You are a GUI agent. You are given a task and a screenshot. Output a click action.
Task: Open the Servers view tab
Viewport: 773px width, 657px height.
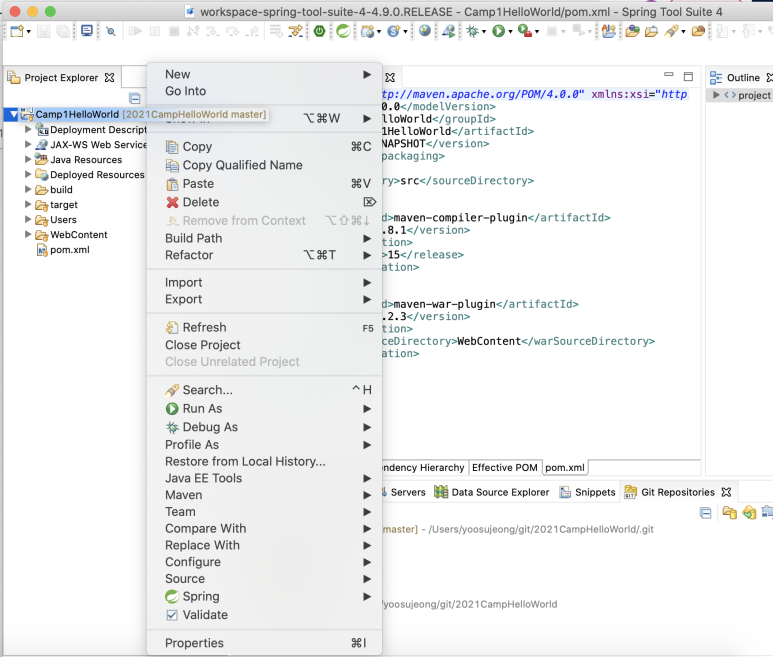pyautogui.click(x=404, y=492)
